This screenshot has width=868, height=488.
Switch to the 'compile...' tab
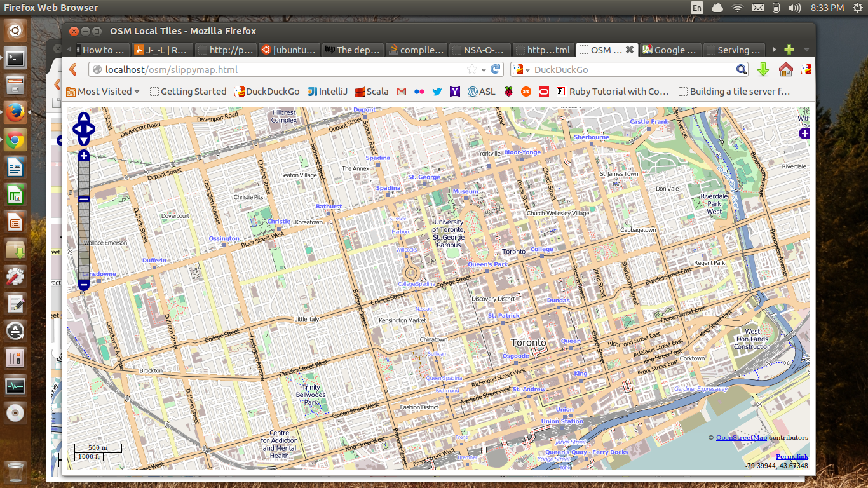[x=416, y=50]
